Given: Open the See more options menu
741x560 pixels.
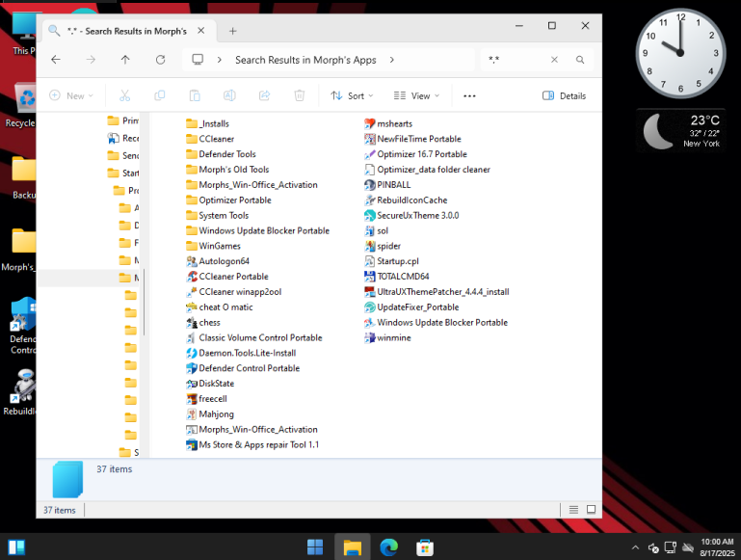Looking at the screenshot, I should click(469, 96).
